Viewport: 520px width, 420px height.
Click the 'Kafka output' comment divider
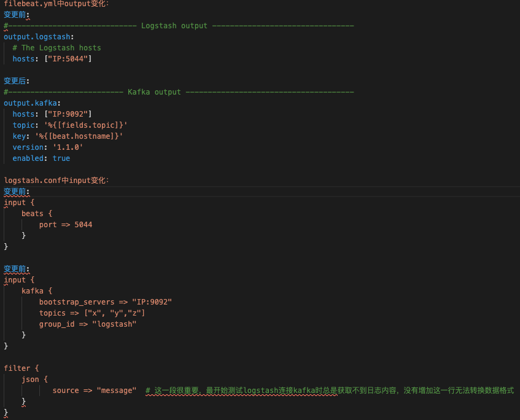(179, 92)
